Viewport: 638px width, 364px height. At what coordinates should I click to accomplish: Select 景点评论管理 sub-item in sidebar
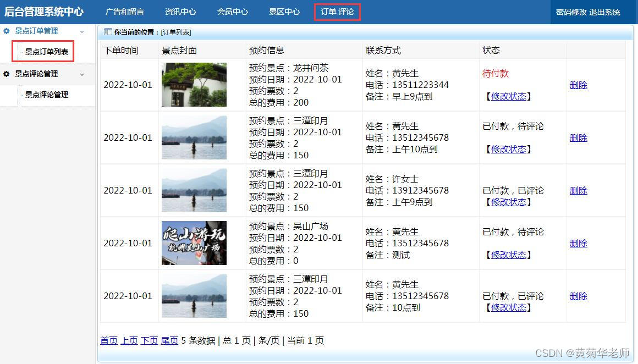[x=46, y=95]
